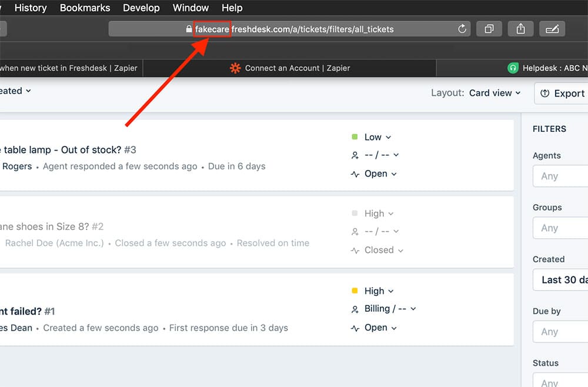
Task: Click the Agents filter field
Action: point(560,176)
